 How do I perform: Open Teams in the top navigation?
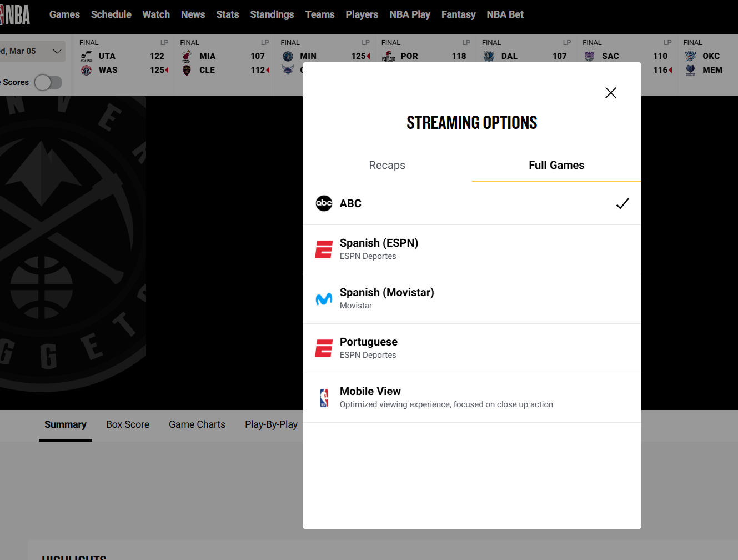click(320, 14)
